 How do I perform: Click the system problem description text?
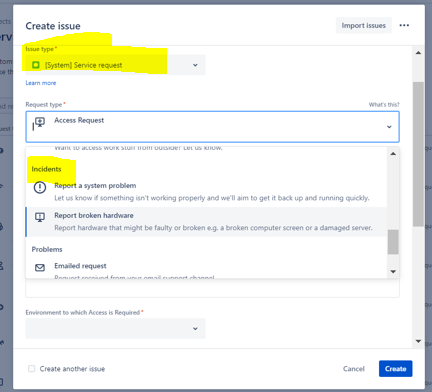pyautogui.click(x=212, y=198)
